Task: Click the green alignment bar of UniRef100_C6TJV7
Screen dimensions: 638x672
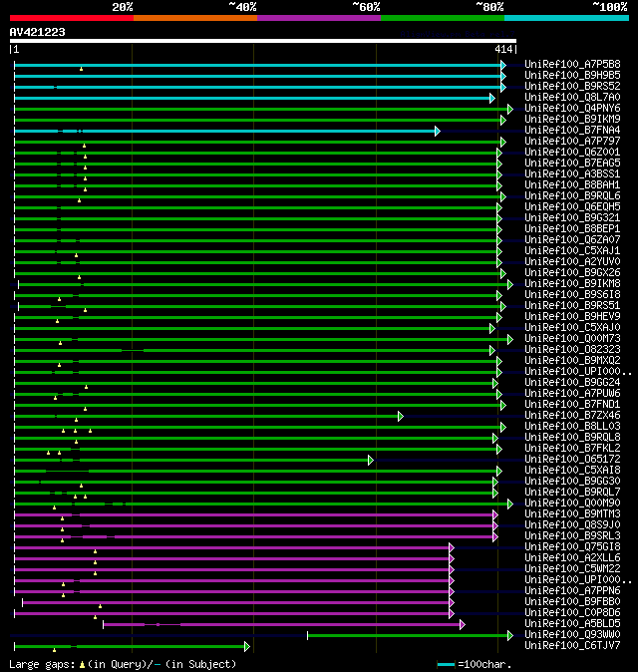Action: (x=130, y=647)
